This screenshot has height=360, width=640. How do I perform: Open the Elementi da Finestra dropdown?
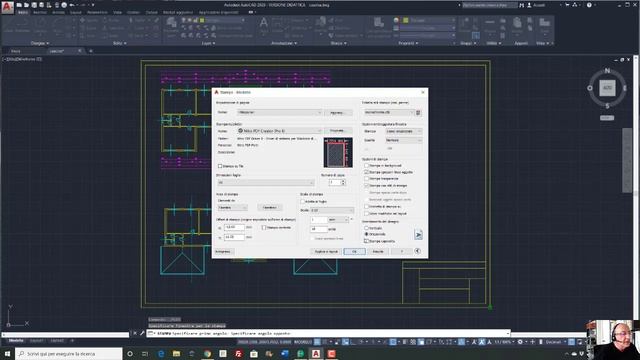(232, 208)
